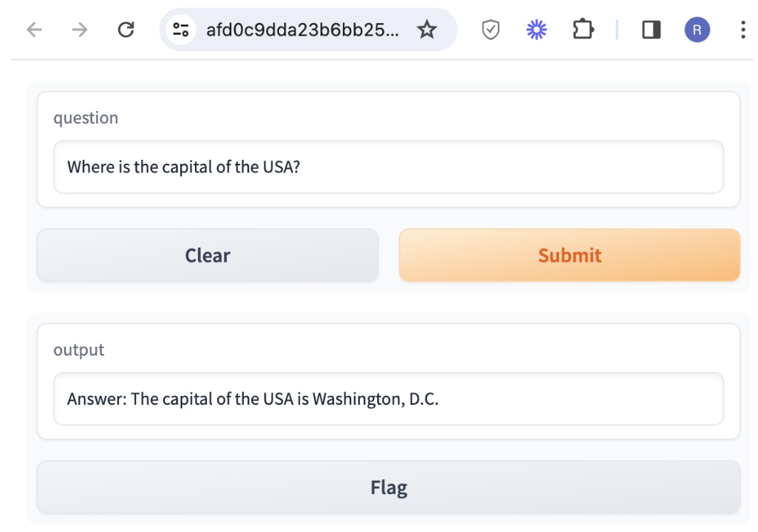Flag the current output
The height and width of the screenshot is (532, 758).
[388, 487]
